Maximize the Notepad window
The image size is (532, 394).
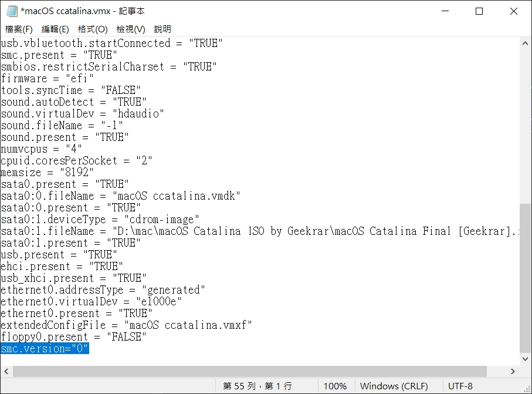[x=479, y=11]
